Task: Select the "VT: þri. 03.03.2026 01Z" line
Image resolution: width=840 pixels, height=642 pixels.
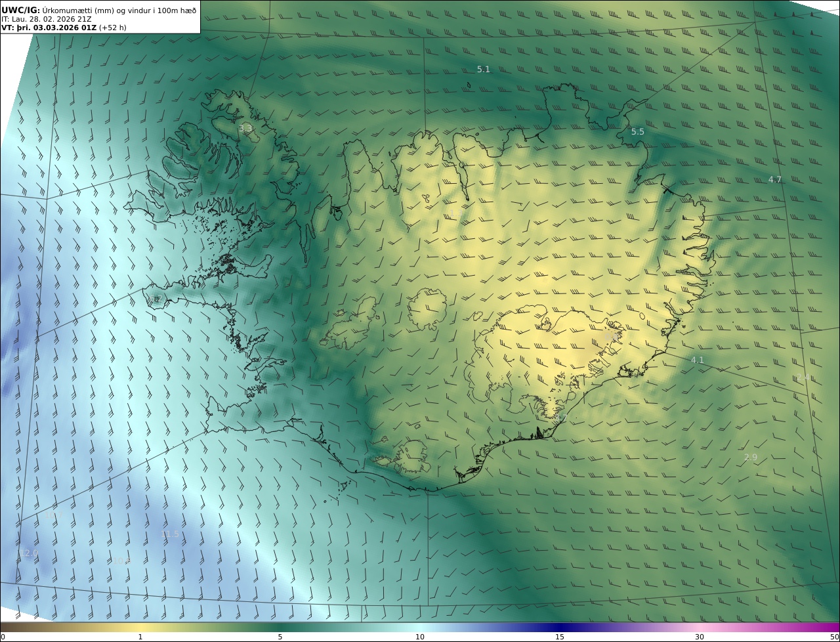Action: click(x=64, y=28)
